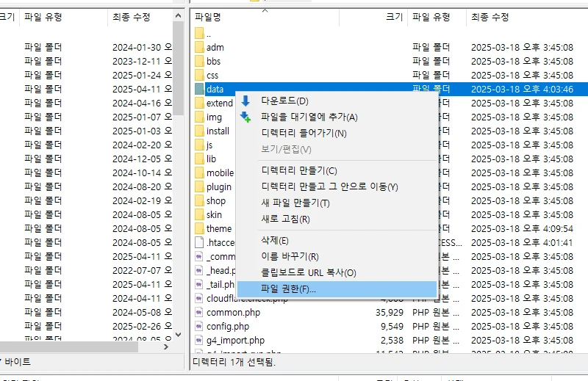Click the lib folder icon
588x381 pixels.
[x=199, y=159]
